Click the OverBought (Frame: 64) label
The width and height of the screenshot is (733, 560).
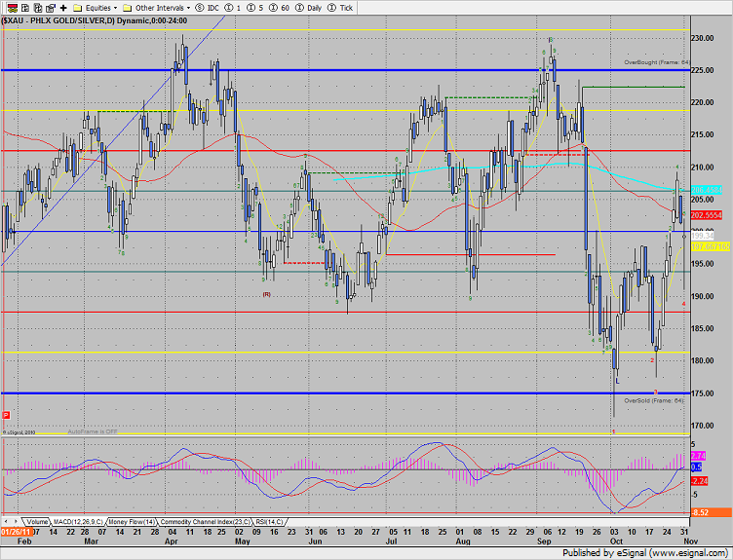tap(657, 62)
